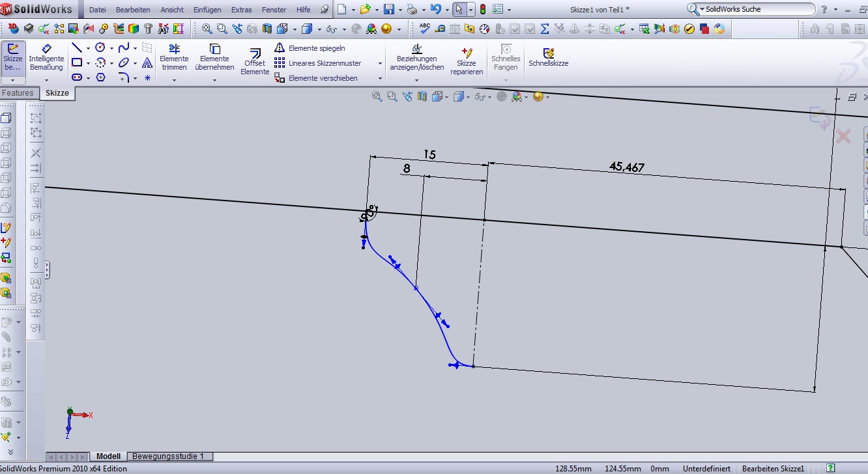The height and width of the screenshot is (474, 868).
Task: Toggle the Skizze bearbeiten button
Action: coord(13,58)
